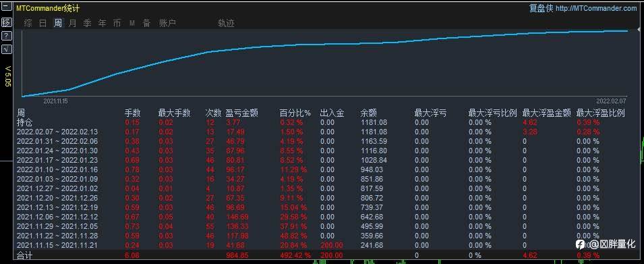Click the V 5.05 version label
The height and width of the screenshot is (264, 644).
tap(8, 76)
